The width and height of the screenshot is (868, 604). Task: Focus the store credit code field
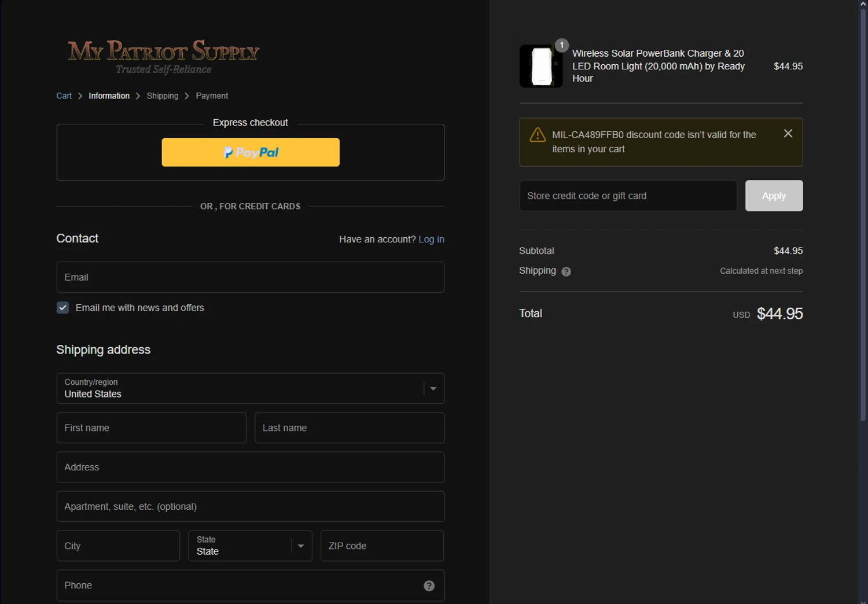pyautogui.click(x=628, y=196)
